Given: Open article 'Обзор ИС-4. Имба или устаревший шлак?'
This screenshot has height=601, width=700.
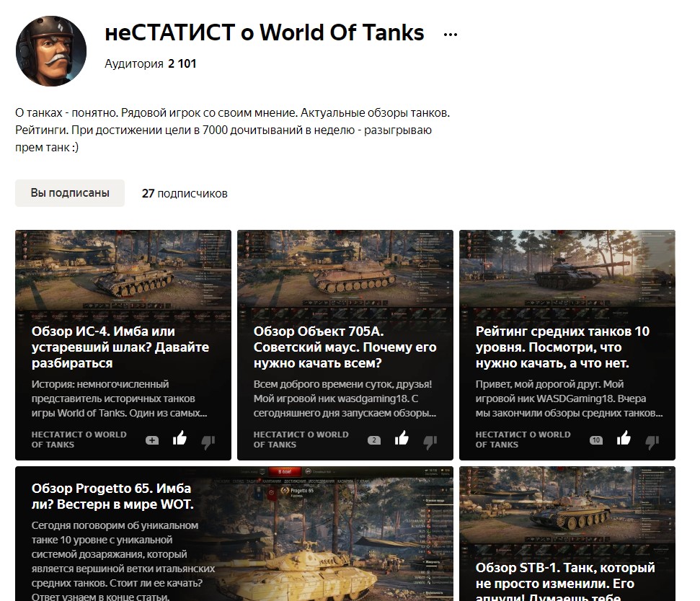Looking at the screenshot, I should tap(120, 347).
